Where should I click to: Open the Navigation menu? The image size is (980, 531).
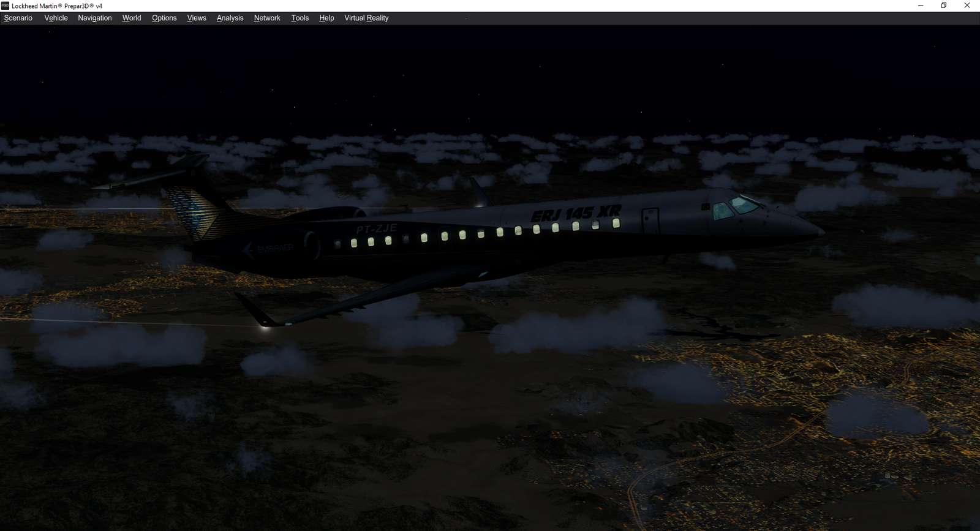95,18
